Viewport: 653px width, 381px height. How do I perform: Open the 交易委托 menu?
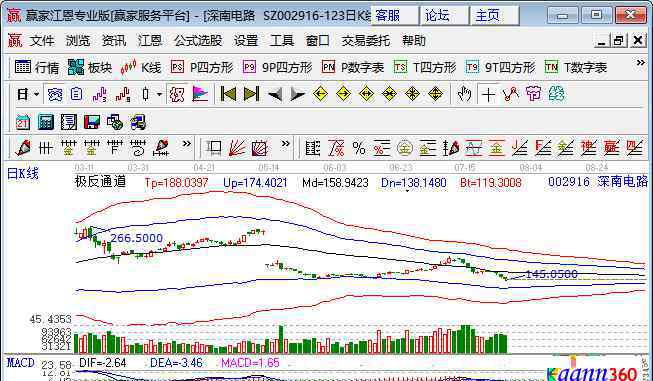pos(366,41)
